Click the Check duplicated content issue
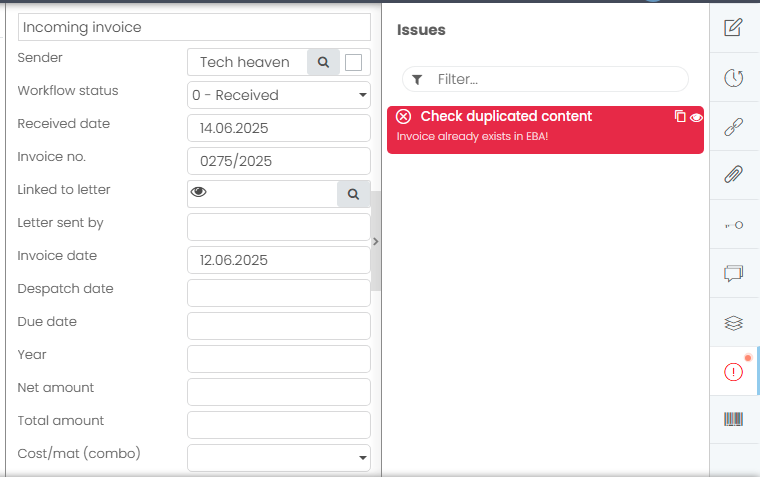The height and width of the screenshot is (477, 760). [506, 117]
